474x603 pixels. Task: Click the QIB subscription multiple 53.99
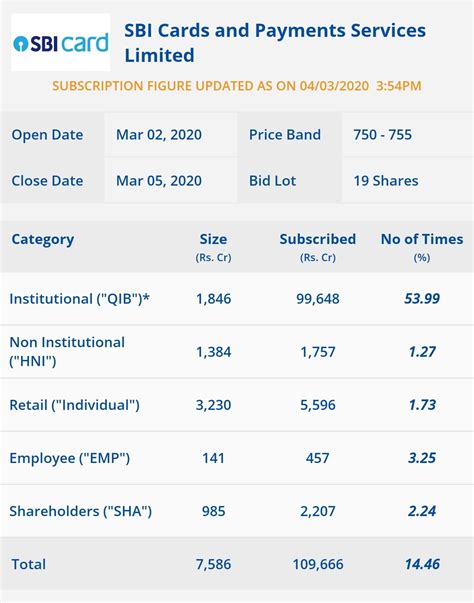click(x=422, y=298)
